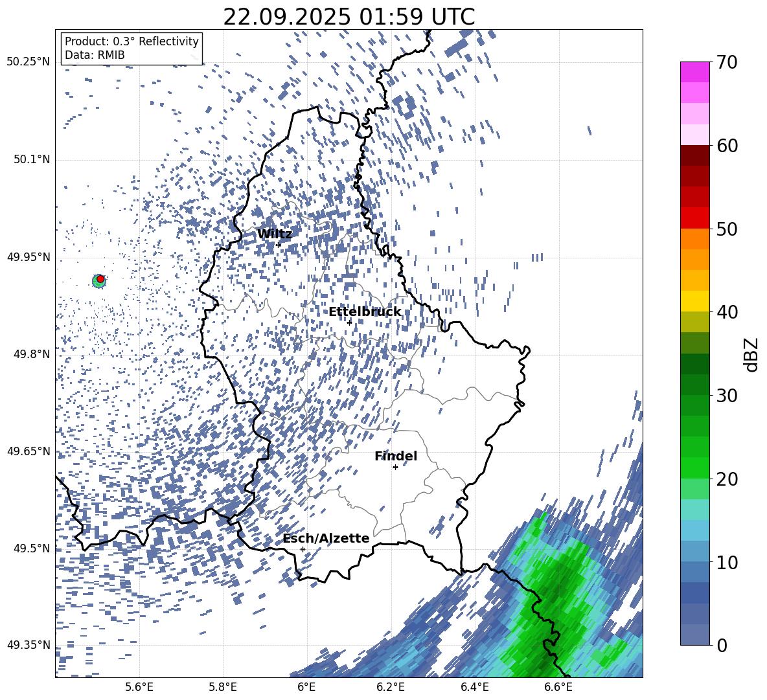The image size is (767, 700).
Task: Click the bright red swatch just above 50
Action: pyautogui.click(x=694, y=218)
